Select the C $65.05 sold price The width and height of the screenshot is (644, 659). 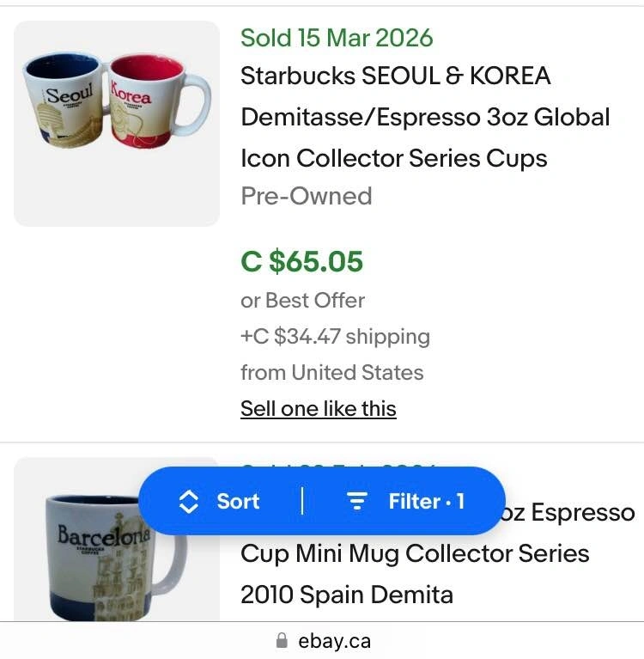click(x=302, y=261)
